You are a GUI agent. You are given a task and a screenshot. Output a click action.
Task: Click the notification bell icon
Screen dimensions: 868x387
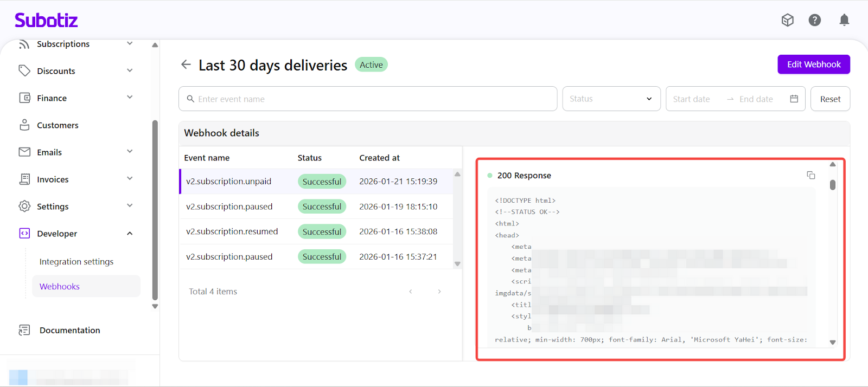tap(844, 21)
